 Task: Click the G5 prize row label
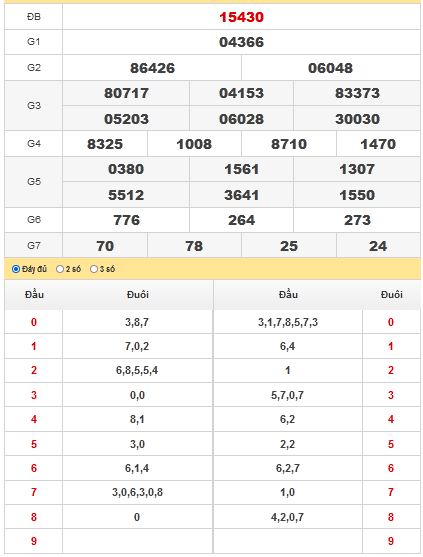pos(34,182)
